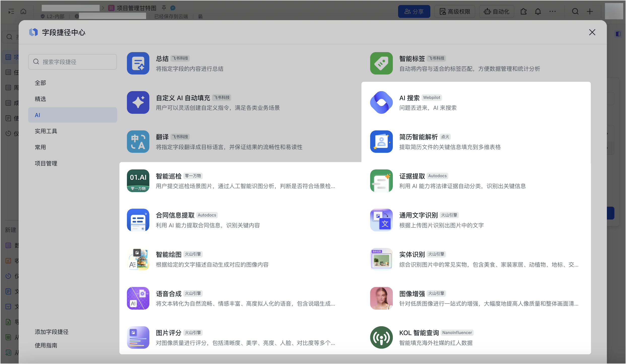Collapse the sidebar with the top-left toggle icon

point(11,11)
